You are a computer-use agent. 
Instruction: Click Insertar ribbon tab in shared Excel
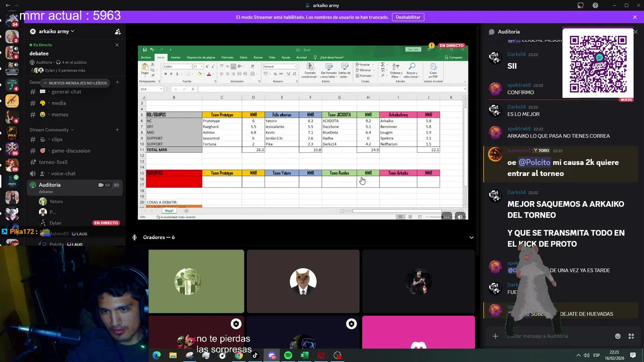click(x=176, y=57)
